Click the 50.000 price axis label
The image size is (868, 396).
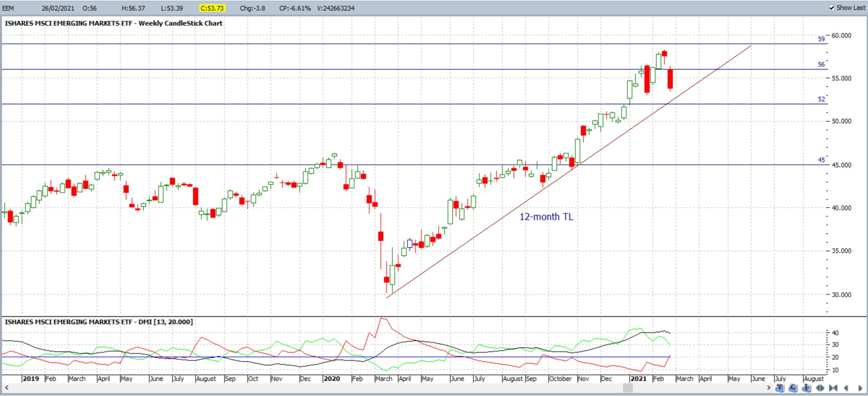point(841,121)
